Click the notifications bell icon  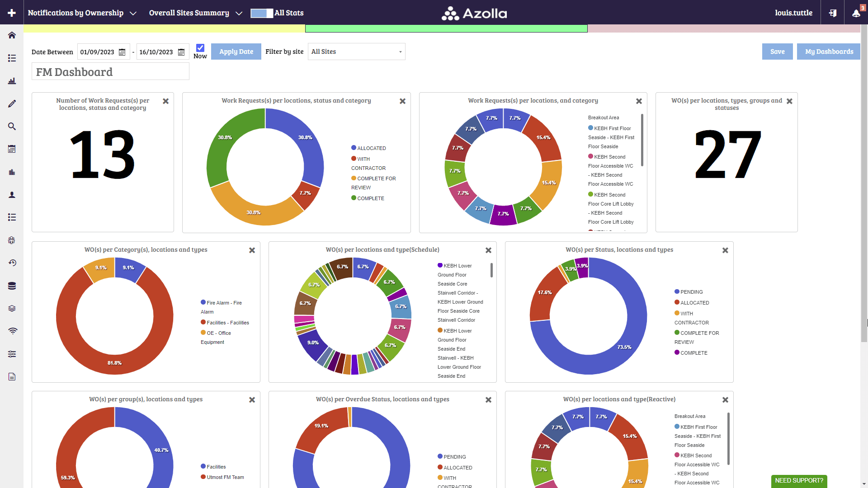coord(856,13)
